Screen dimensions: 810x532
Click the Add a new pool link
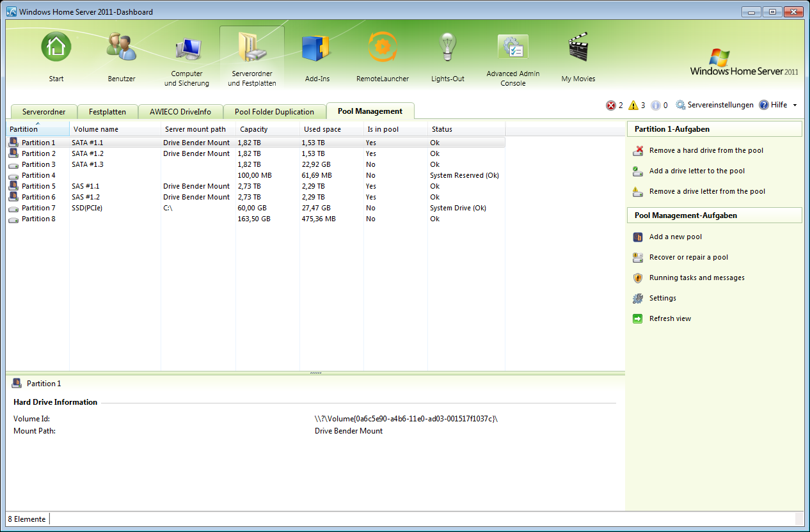click(676, 237)
